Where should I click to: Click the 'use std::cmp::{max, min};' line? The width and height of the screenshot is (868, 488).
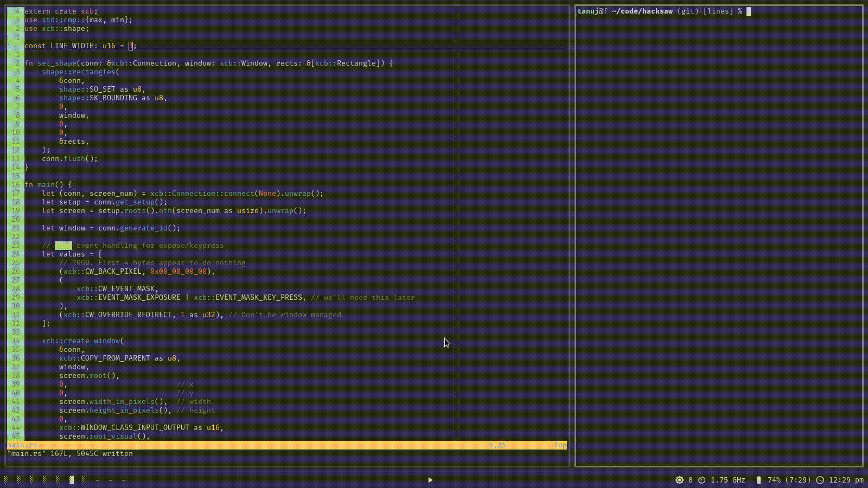tap(79, 20)
